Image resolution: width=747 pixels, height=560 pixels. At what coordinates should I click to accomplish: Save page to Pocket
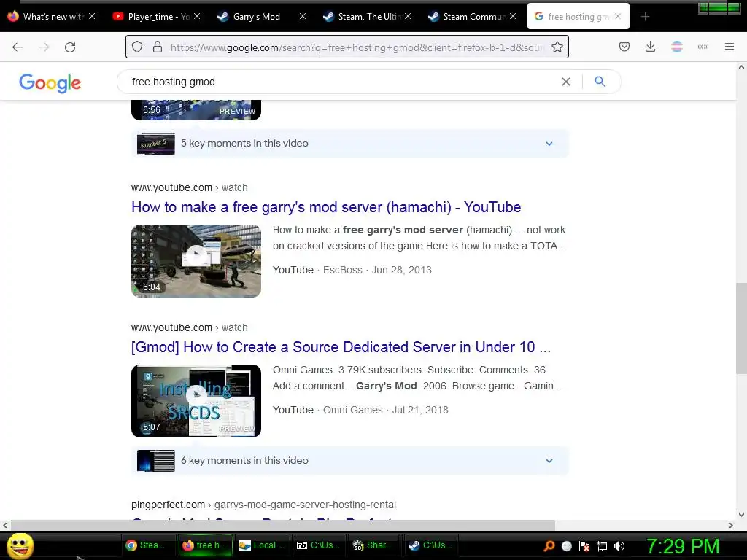pyautogui.click(x=624, y=47)
